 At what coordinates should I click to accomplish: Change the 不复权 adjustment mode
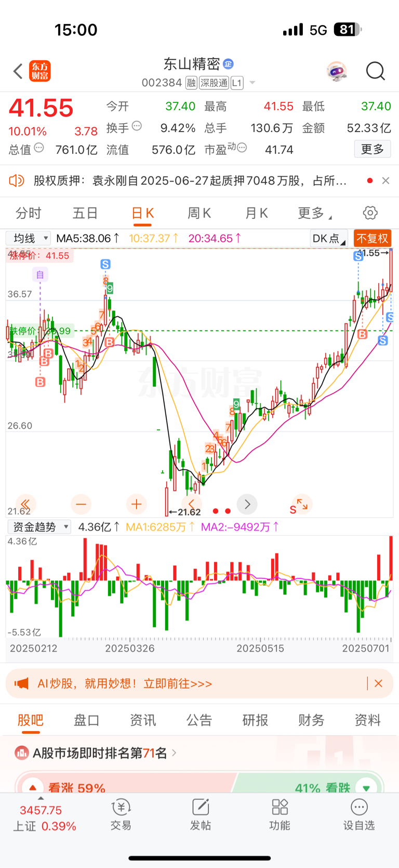(373, 238)
